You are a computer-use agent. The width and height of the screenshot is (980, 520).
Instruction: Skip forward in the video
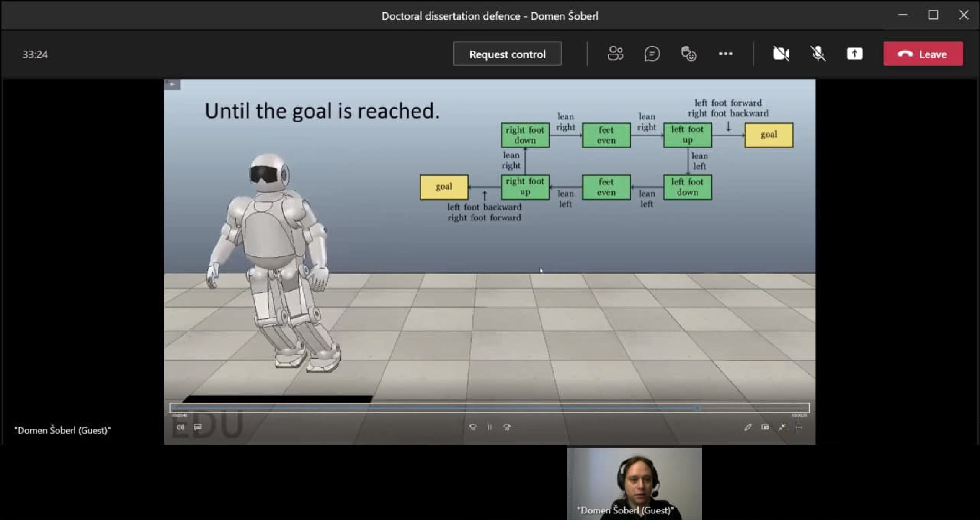[507, 427]
